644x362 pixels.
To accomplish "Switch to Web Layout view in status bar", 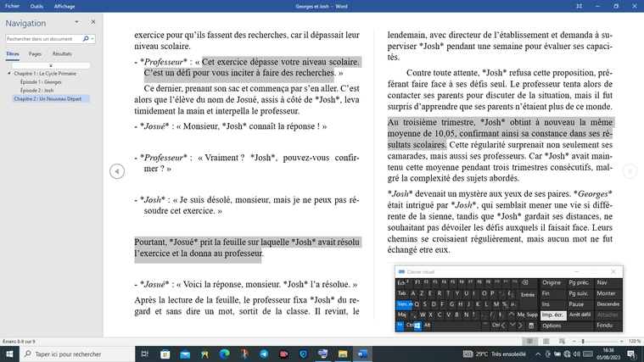I will [562, 342].
